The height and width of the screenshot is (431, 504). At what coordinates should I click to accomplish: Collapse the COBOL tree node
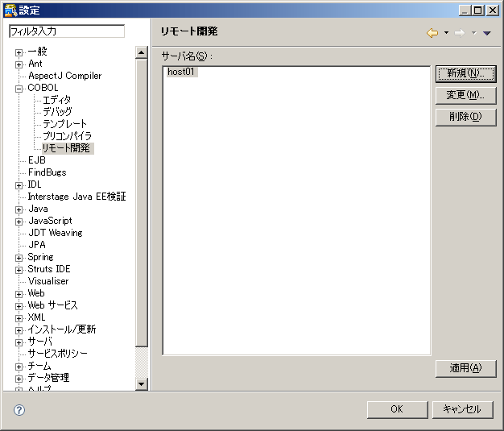(19, 89)
